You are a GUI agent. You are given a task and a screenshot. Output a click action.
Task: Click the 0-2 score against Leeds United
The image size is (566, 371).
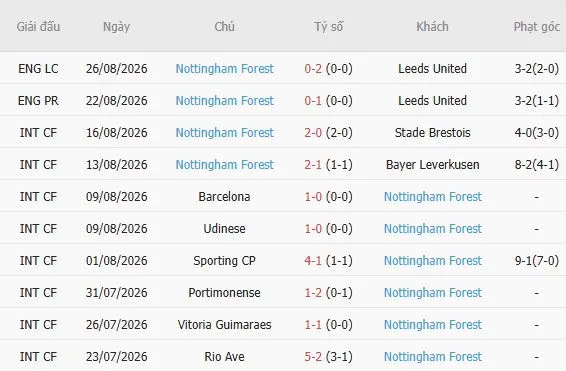(x=313, y=69)
